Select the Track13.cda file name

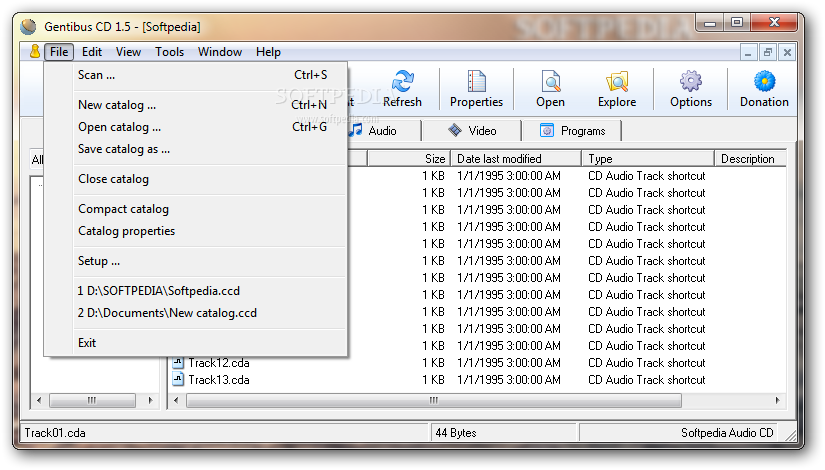(x=219, y=379)
